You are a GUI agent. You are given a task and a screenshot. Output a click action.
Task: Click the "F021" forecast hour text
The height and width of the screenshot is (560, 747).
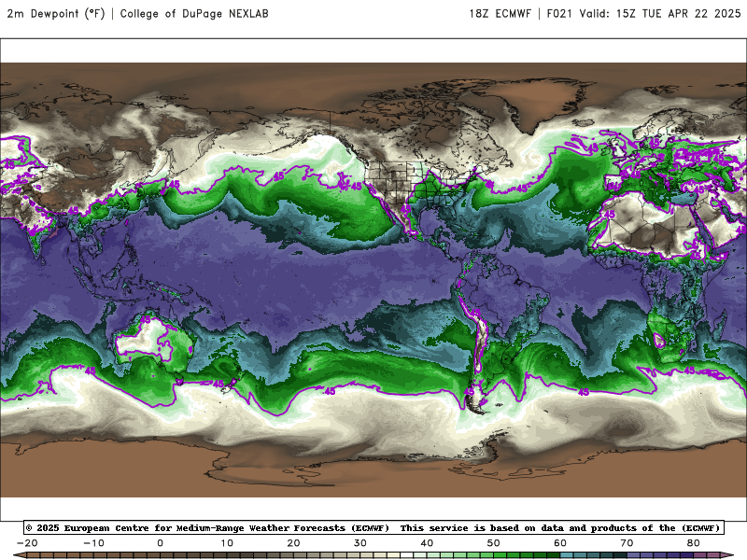tap(559, 14)
